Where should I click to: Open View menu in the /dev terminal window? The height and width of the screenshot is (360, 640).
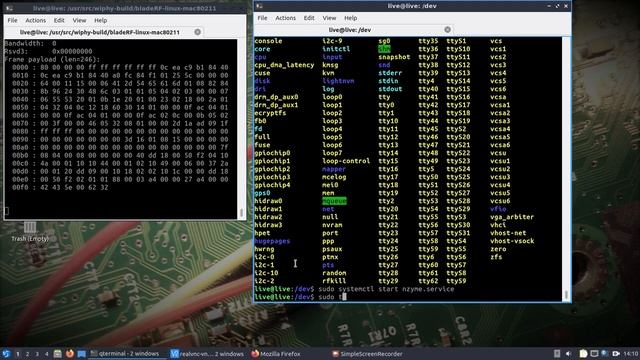tap(329, 18)
